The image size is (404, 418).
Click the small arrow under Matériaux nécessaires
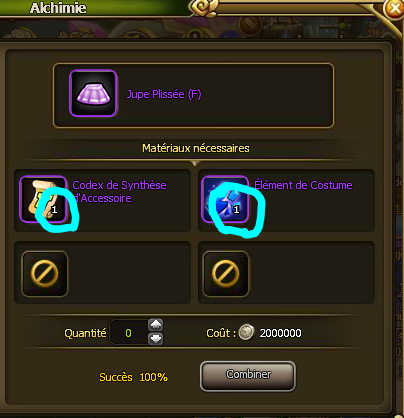pos(196,163)
